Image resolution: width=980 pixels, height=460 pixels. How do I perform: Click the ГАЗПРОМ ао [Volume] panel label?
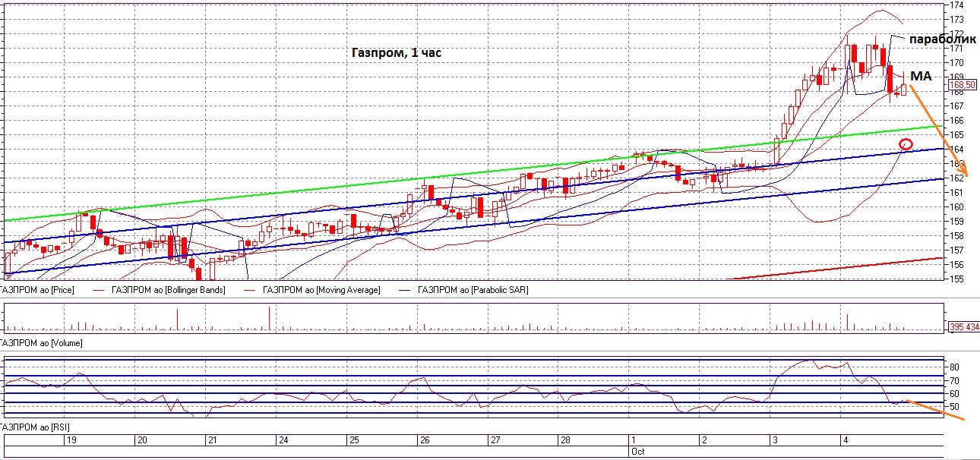click(x=41, y=343)
